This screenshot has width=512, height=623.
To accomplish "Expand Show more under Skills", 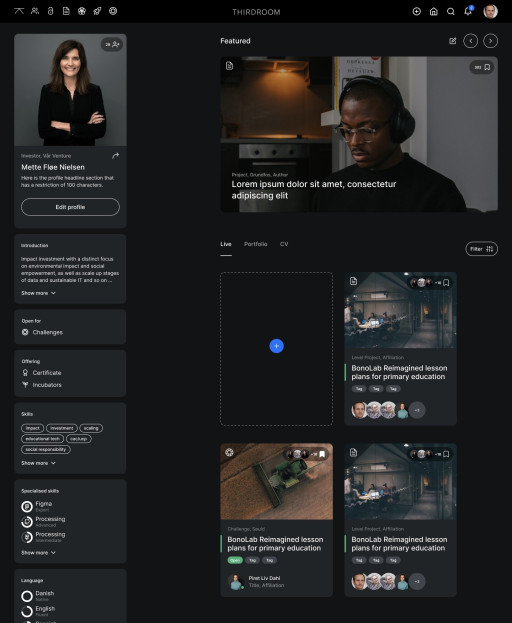I will [x=38, y=463].
